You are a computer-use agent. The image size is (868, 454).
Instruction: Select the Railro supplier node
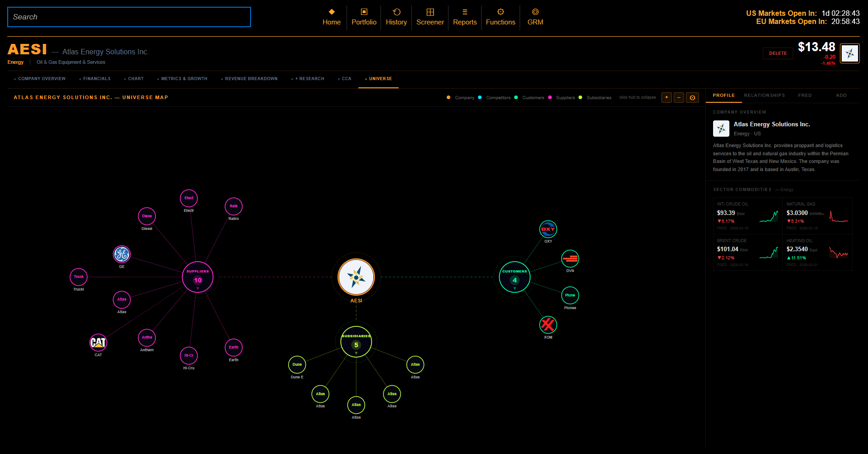coord(234,206)
